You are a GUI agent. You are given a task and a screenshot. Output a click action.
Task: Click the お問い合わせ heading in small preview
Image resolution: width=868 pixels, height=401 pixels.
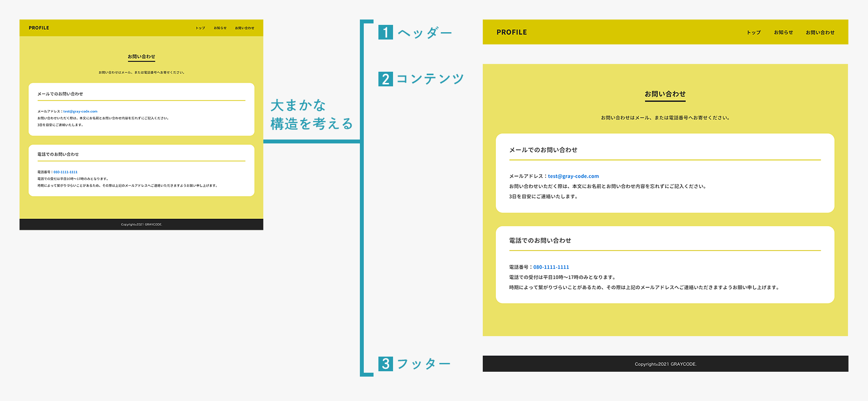point(141,57)
